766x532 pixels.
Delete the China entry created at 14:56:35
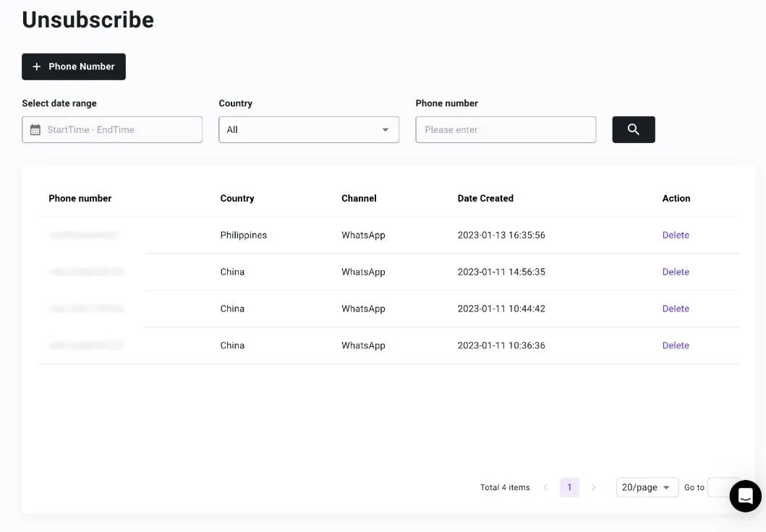point(676,272)
